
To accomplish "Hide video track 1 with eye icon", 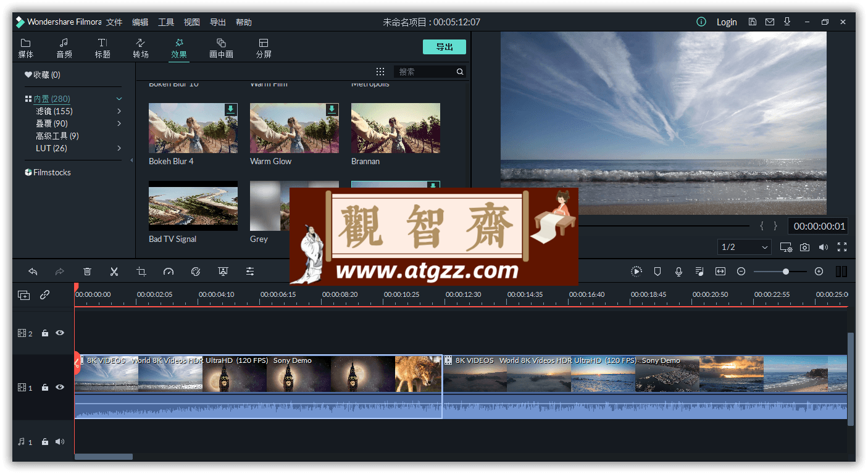I will point(60,387).
